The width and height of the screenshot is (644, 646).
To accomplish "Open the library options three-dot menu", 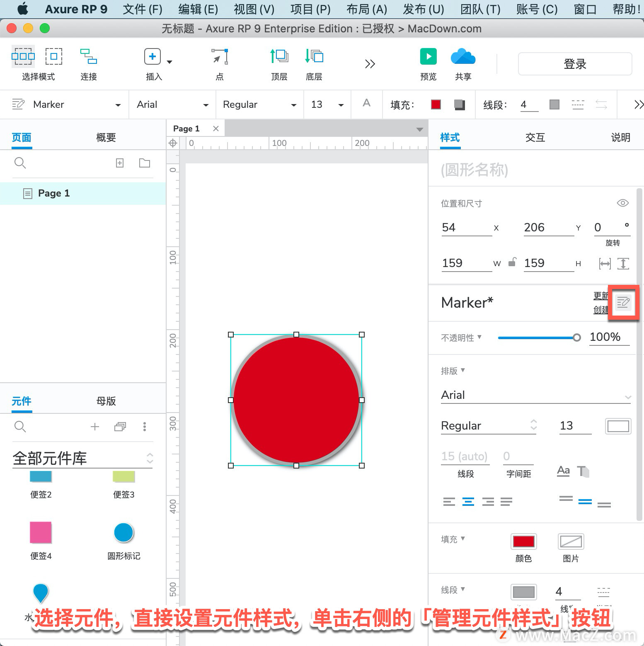I will coord(145,426).
